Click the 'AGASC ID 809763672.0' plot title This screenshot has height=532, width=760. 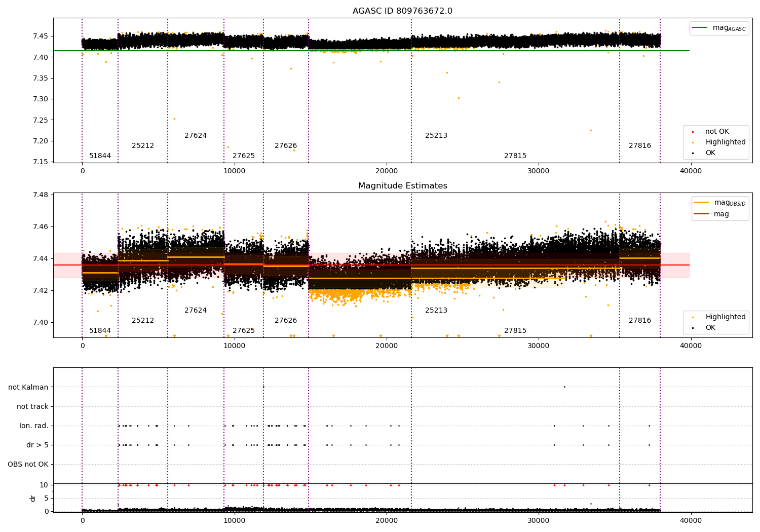pyautogui.click(x=403, y=11)
